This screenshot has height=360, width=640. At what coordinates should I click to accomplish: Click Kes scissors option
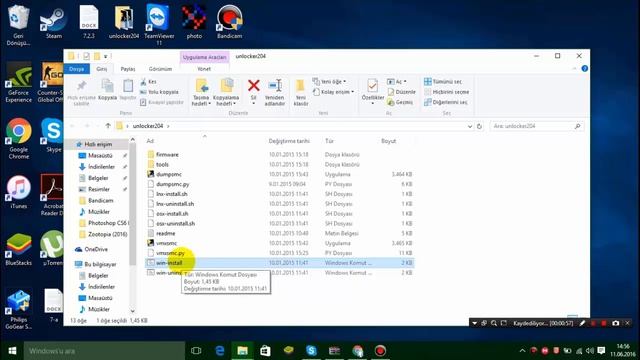pyautogui.click(x=148, y=82)
